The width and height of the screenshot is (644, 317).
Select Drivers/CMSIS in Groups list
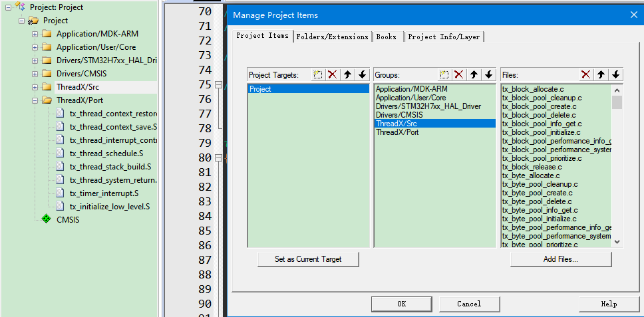(434, 115)
